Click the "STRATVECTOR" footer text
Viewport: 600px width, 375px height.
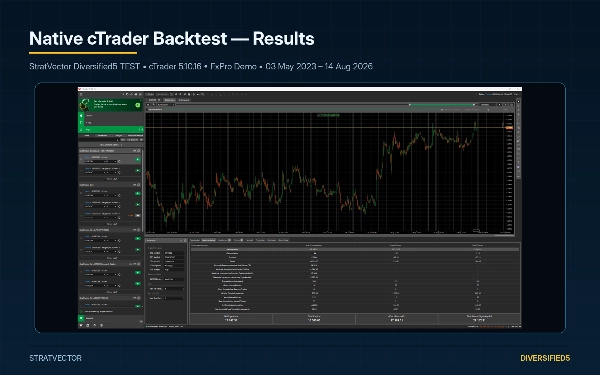point(55,358)
